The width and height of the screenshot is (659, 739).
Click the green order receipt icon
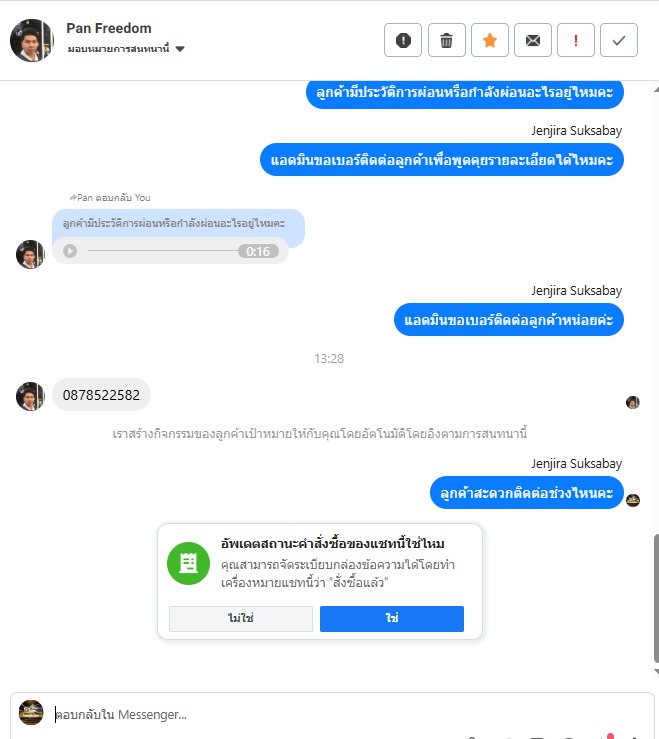(189, 563)
